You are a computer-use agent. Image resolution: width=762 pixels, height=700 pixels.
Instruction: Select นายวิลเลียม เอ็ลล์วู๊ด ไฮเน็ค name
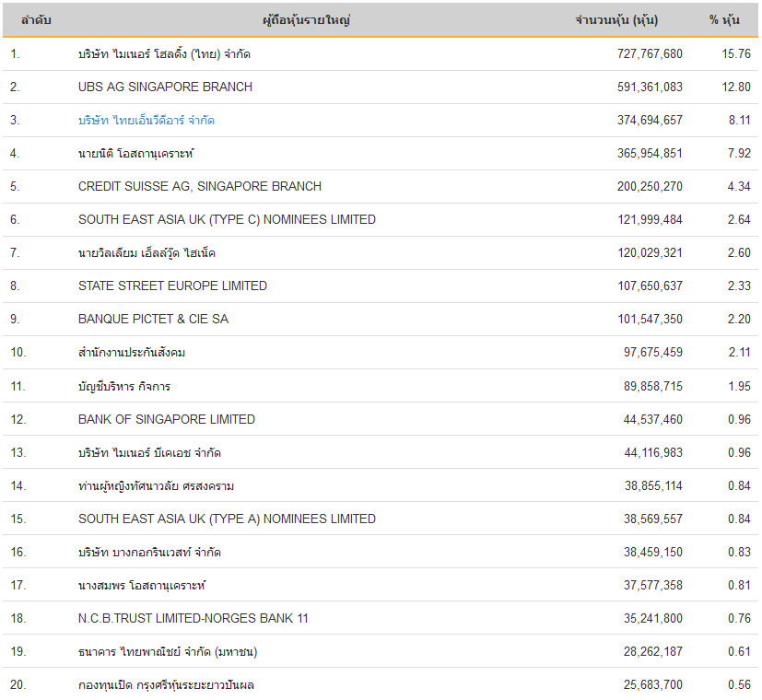[x=147, y=252]
